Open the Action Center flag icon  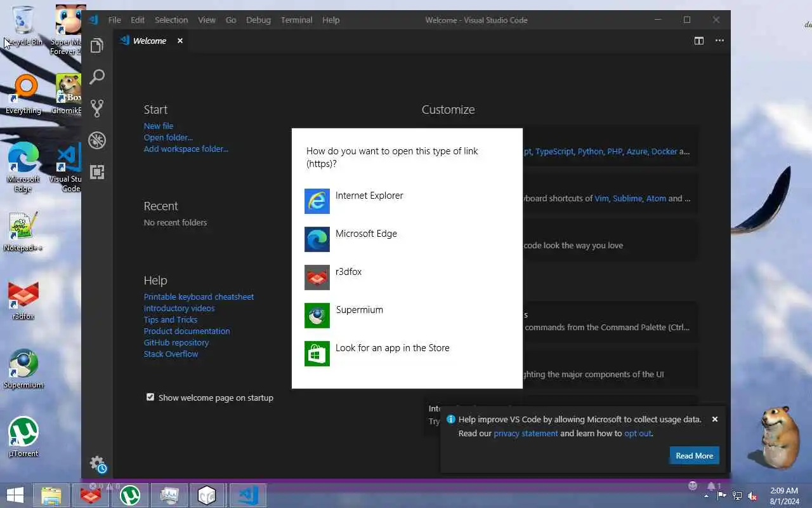click(x=722, y=496)
